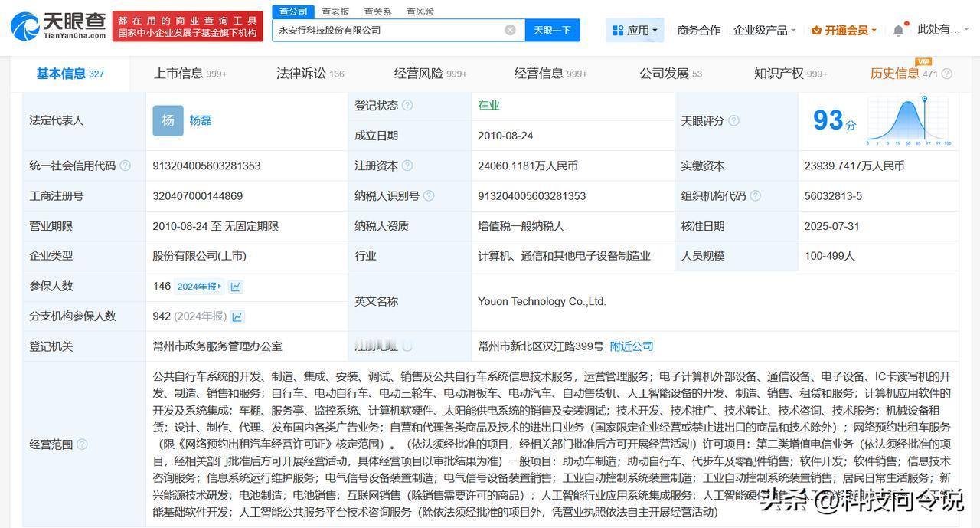
Task: Click organization code 56032813-5
Action: click(833, 195)
